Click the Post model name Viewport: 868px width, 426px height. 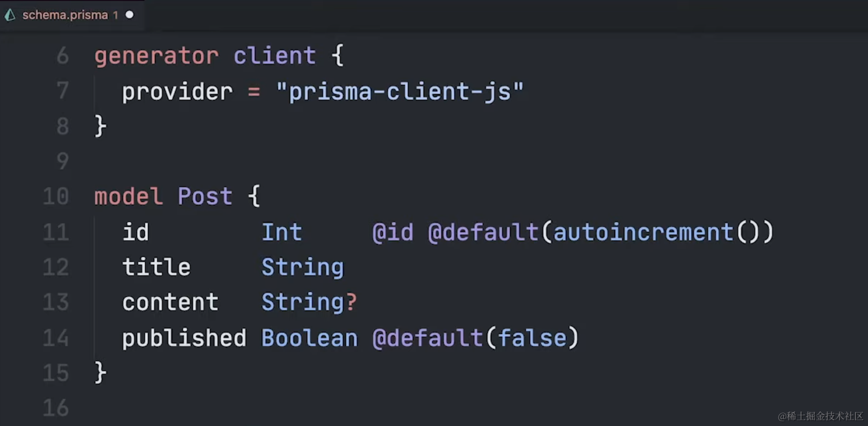click(x=205, y=196)
